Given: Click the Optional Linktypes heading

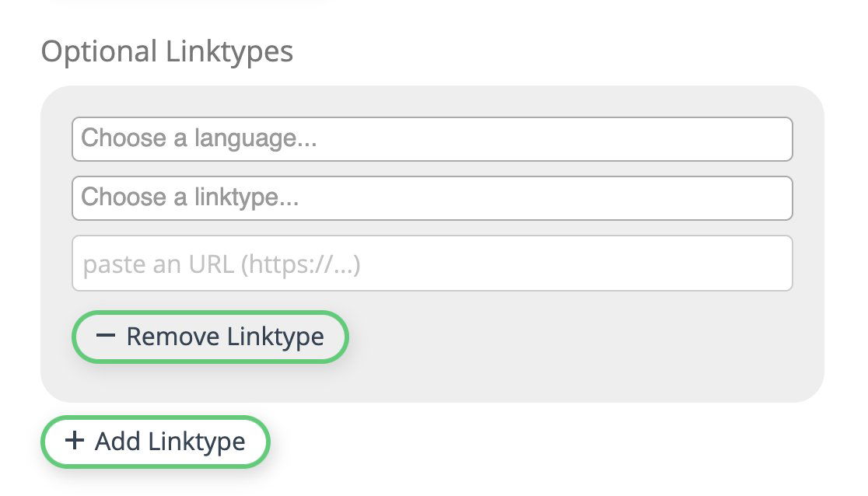Looking at the screenshot, I should pos(168,51).
